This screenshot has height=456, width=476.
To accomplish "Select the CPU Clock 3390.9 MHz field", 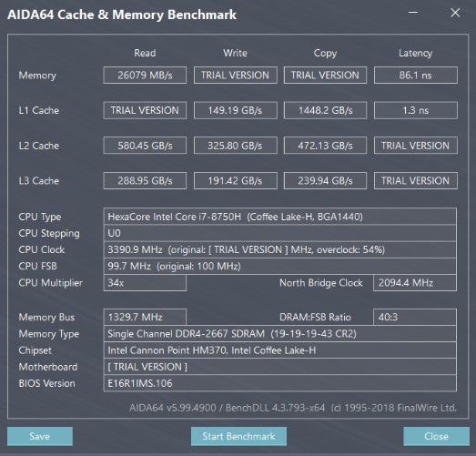I will point(280,250).
